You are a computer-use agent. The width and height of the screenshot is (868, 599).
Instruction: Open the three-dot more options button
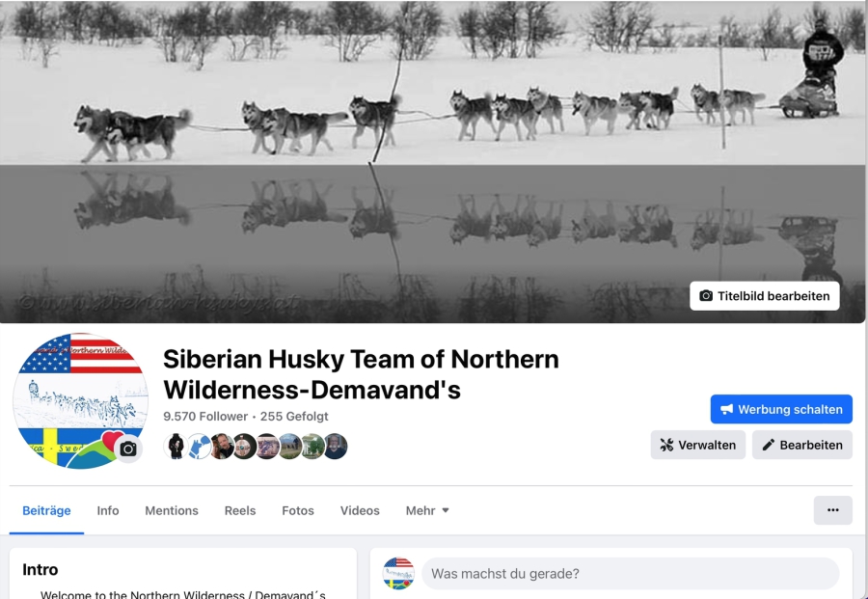click(832, 510)
